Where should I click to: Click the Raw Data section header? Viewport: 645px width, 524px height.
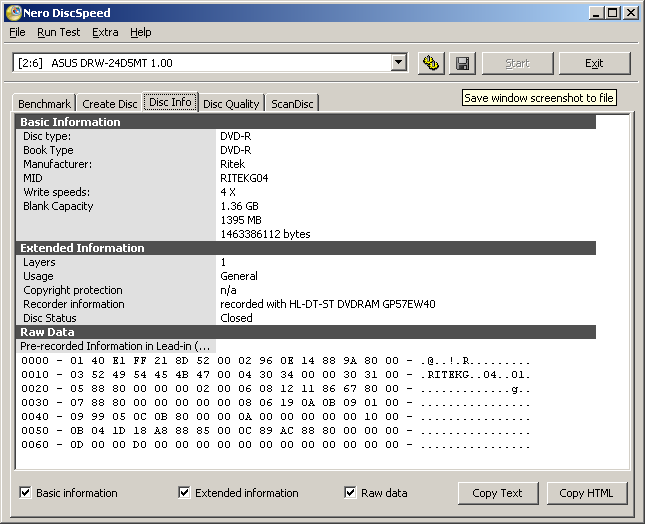306,332
